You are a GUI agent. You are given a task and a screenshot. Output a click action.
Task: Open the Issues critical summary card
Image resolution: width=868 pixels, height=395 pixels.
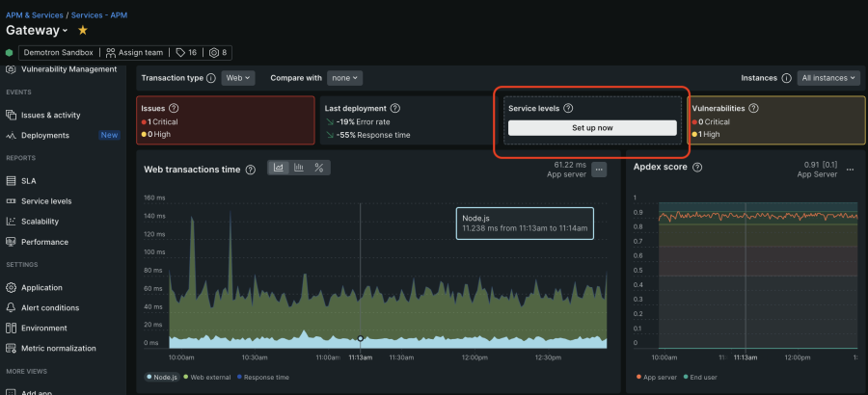click(x=226, y=120)
